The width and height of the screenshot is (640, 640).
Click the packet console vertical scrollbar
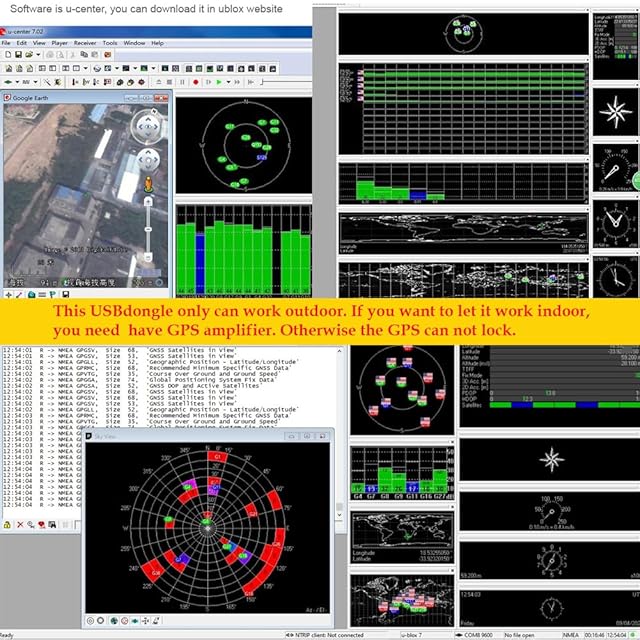click(340, 433)
